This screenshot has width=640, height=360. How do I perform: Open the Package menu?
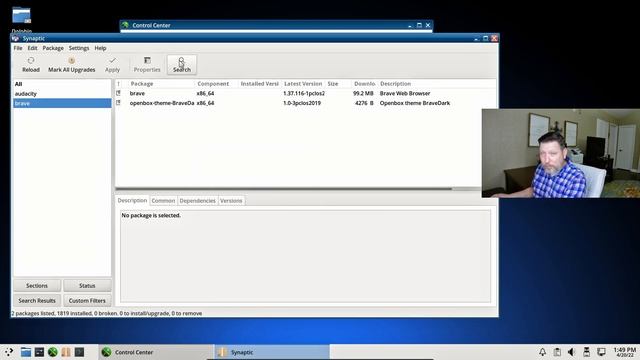tap(53, 48)
